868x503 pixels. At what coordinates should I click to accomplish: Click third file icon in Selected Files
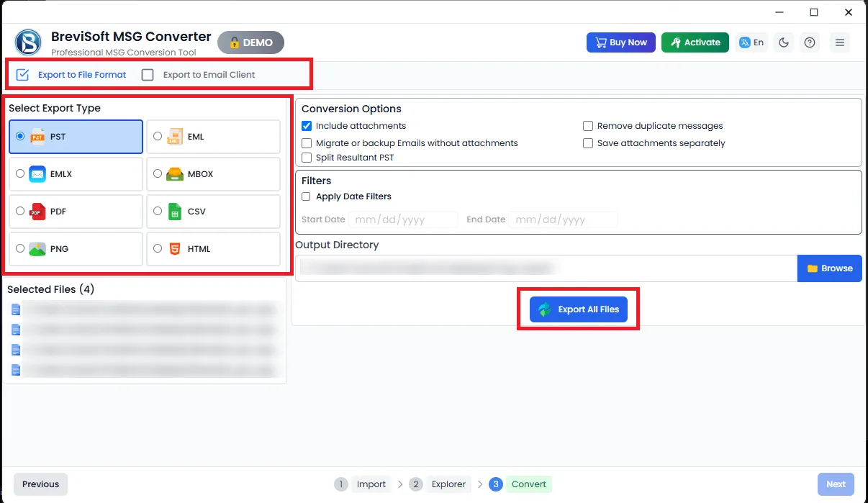tap(16, 350)
